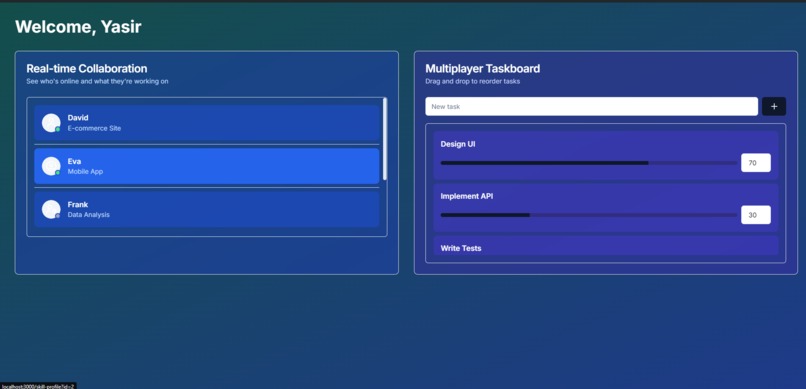Viewport: 806px width, 389px height.
Task: Select Frank's Data Analysis card
Action: click(x=207, y=209)
